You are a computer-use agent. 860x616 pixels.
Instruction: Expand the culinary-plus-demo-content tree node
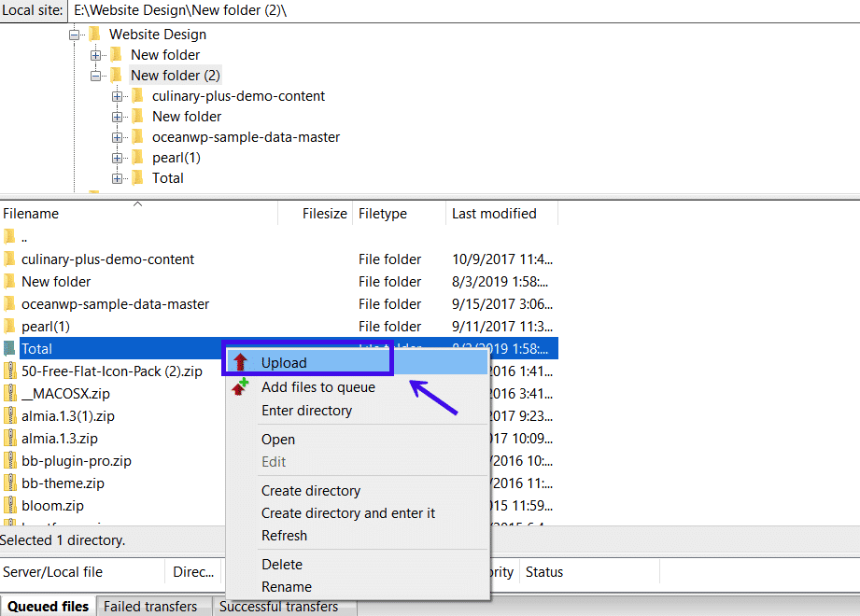coord(118,95)
